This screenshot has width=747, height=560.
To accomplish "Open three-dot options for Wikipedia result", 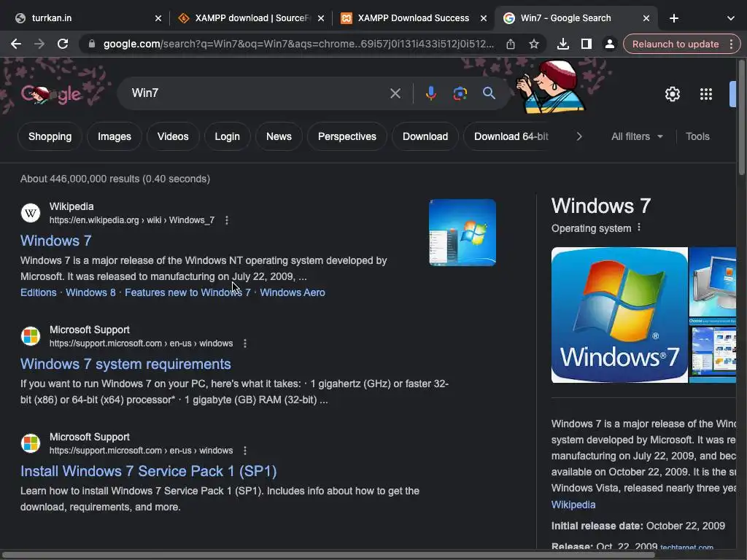I will [x=227, y=220].
